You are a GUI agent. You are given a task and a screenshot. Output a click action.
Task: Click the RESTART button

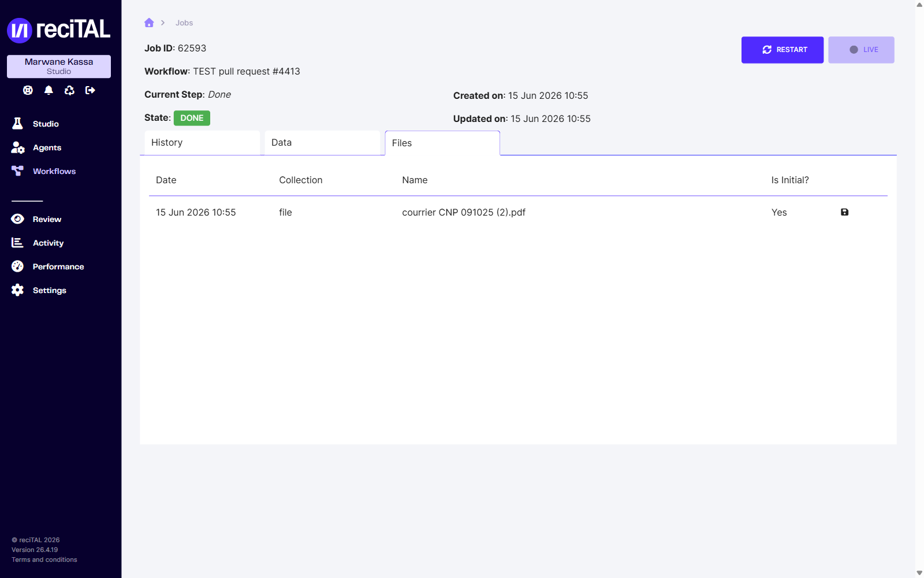pos(783,50)
